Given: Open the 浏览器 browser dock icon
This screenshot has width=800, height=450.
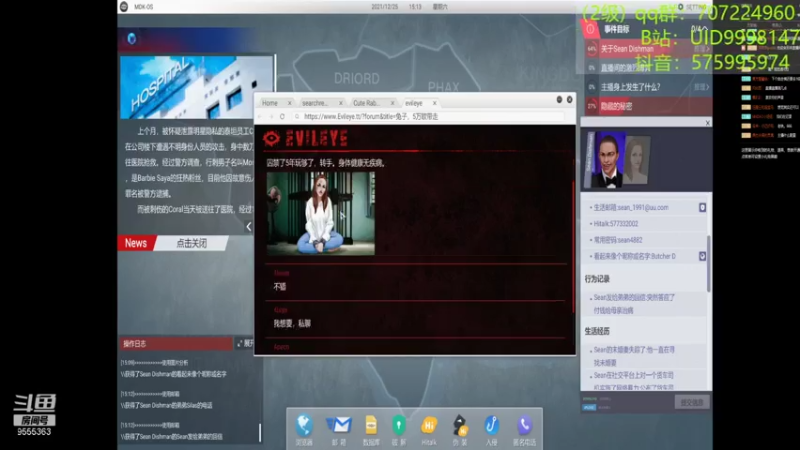Looking at the screenshot, I should click(x=304, y=426).
